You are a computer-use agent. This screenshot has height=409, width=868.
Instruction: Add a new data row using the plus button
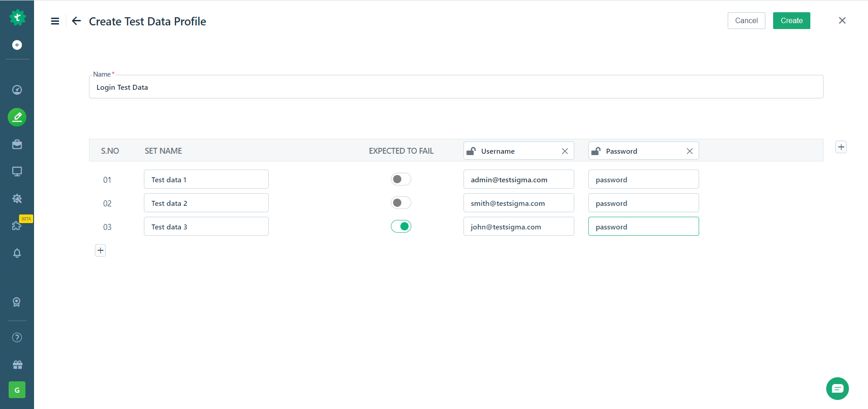pyautogui.click(x=100, y=250)
